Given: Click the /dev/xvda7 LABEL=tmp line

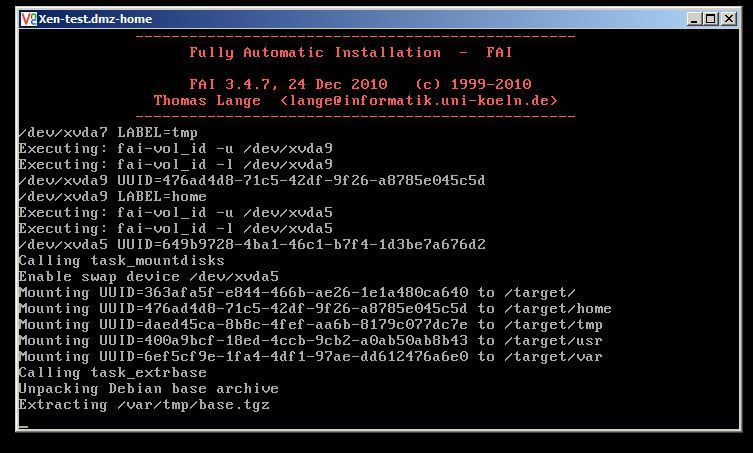Looking at the screenshot, I should 108,132.
